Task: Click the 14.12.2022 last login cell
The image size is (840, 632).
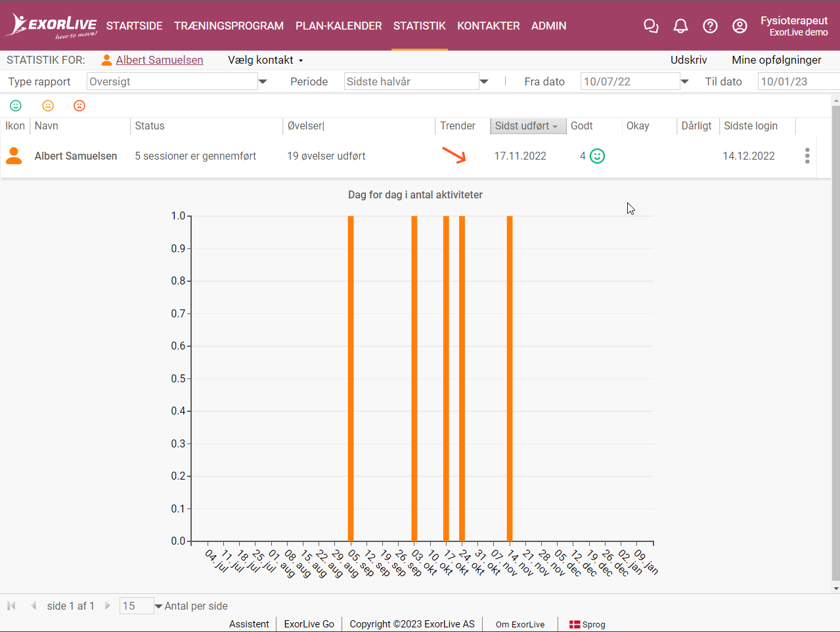Action: 749,156
